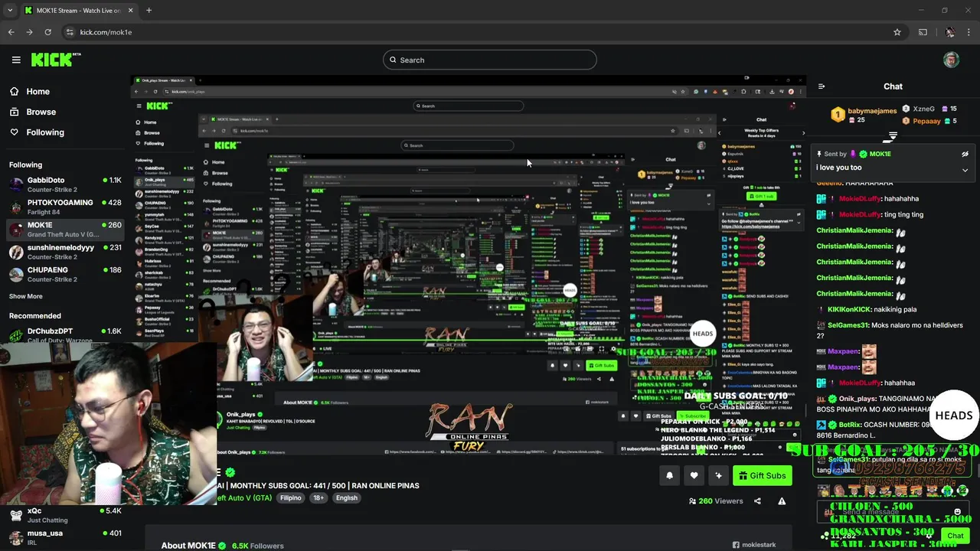The height and width of the screenshot is (551, 980).
Task: Open Following in the sidebar menu
Action: pyautogui.click(x=37, y=132)
